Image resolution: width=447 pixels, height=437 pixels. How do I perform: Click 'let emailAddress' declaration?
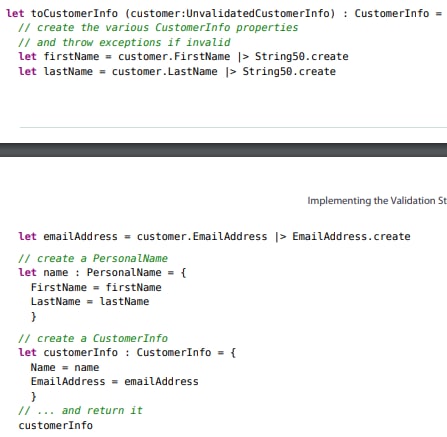pyautogui.click(x=68, y=237)
